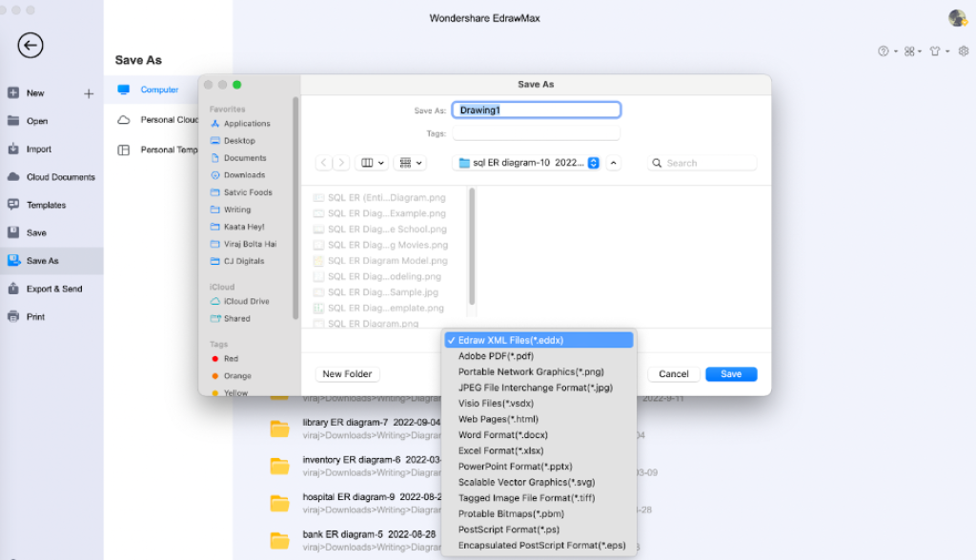Screen dimensions: 976x560
Task: Click the Computer monitor icon
Action: point(124,90)
